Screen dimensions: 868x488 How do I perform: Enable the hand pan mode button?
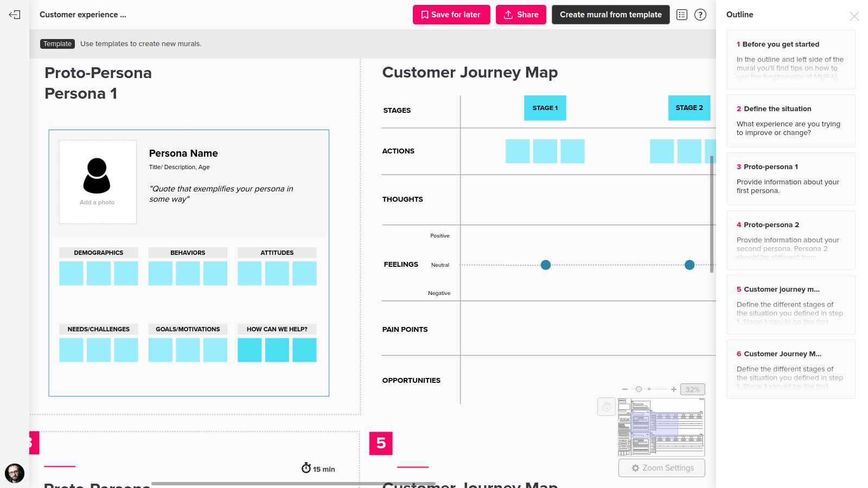click(607, 407)
